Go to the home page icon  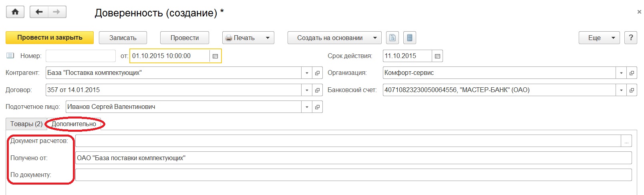pos(15,12)
